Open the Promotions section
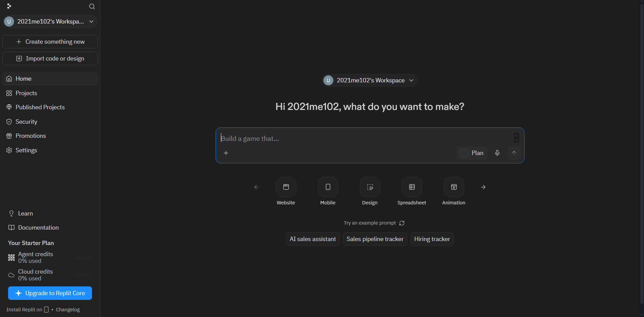 click(50, 136)
